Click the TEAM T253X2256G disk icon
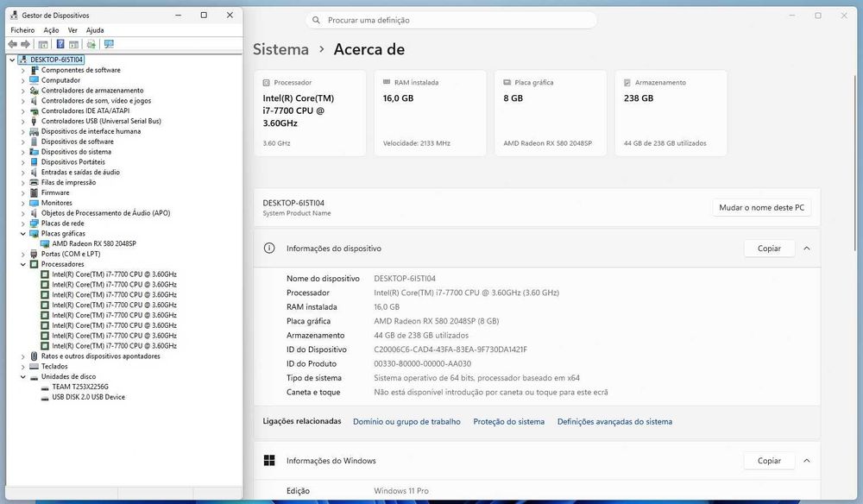This screenshot has width=863, height=504. 45,387
